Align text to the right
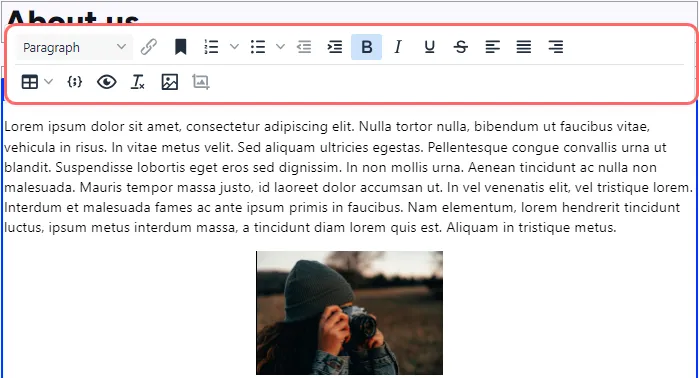Viewport: 699px width, 378px height. 555,47
